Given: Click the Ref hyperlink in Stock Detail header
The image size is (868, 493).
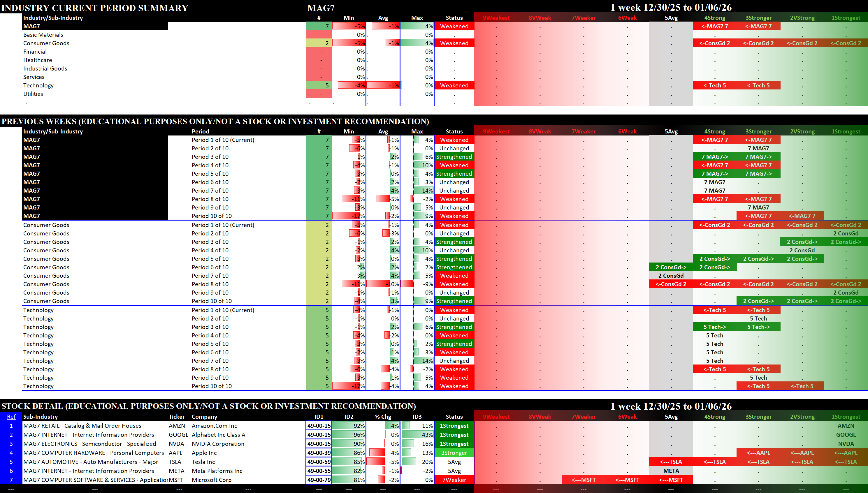Looking at the screenshot, I should (11, 416).
